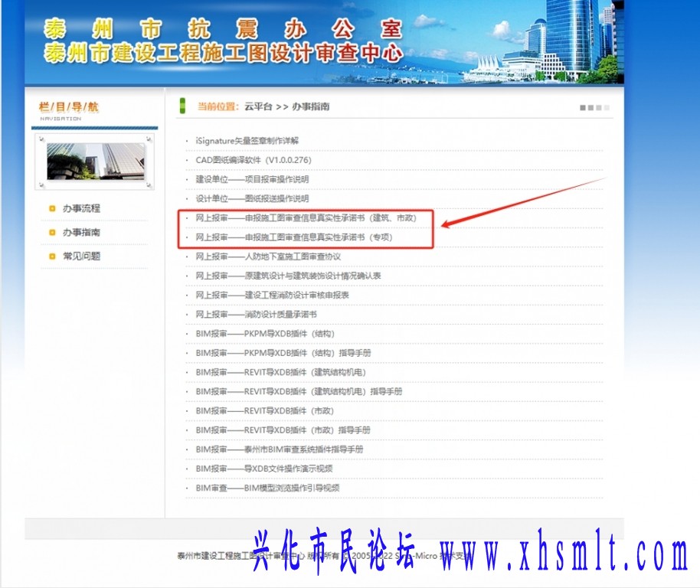Viewport: 700px width, 588px height.
Task: Open 真实性承诺书（建筑、市政）link
Action: click(x=306, y=217)
